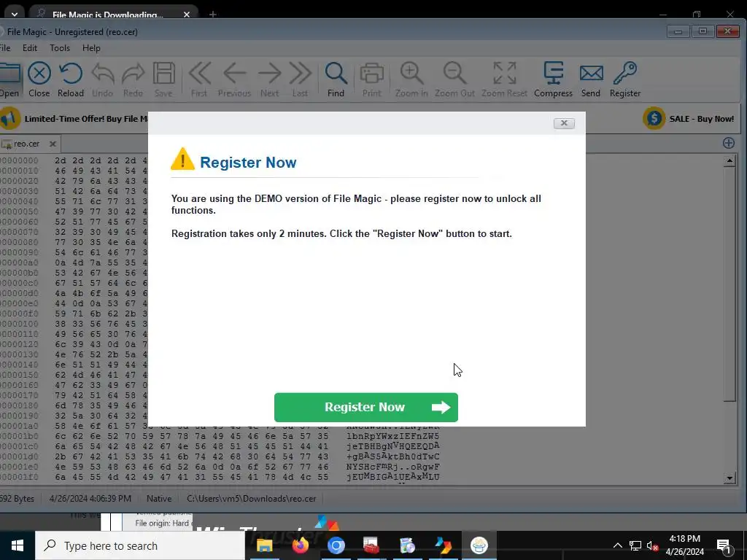
Task: Click the megaphone offer icon
Action: tap(9, 118)
